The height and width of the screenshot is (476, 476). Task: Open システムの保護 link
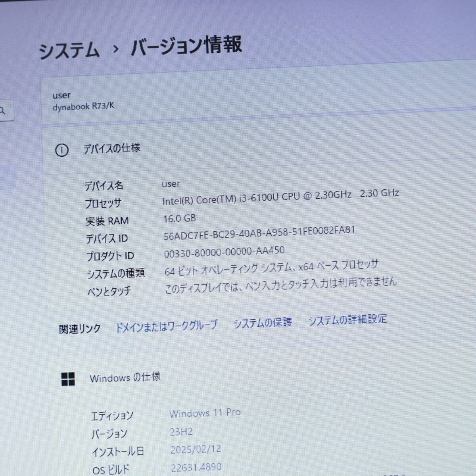[263, 322]
